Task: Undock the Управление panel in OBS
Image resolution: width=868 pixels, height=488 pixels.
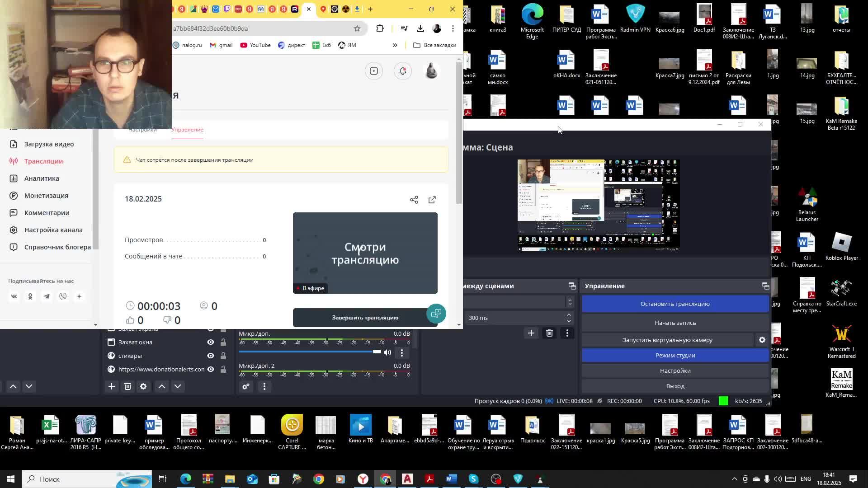Action: pos(765,286)
